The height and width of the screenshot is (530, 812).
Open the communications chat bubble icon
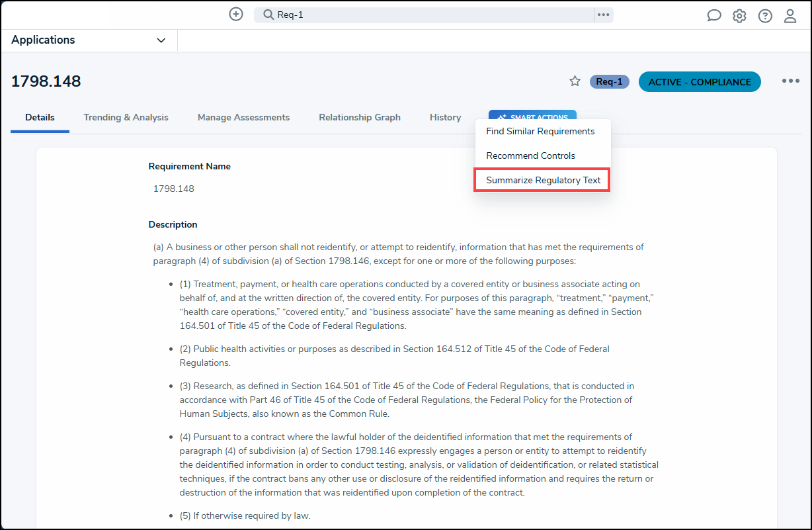coord(714,16)
